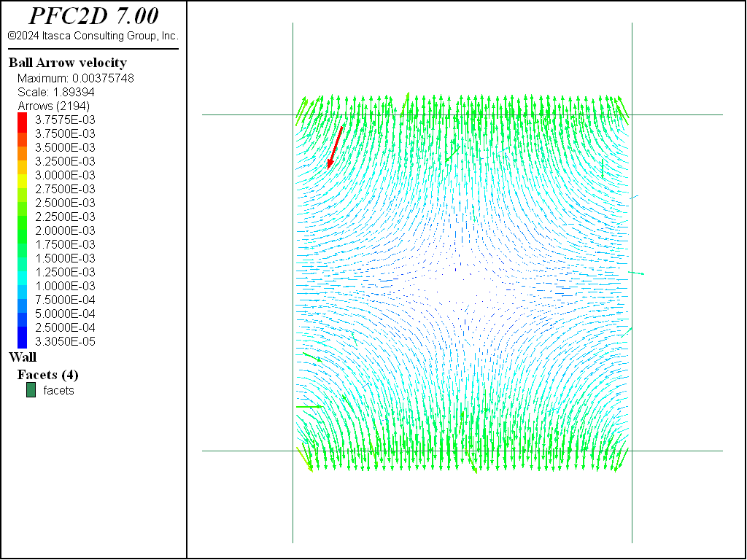This screenshot has width=747, height=560.
Task: Click the green 2.0000E-03 legend swatch
Action: click(x=22, y=230)
